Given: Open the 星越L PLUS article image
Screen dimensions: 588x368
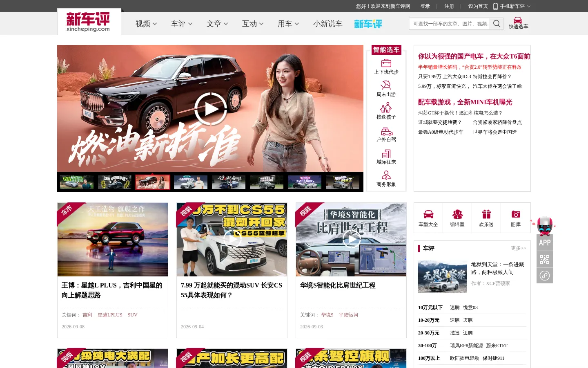Looking at the screenshot, I should pos(113,240).
